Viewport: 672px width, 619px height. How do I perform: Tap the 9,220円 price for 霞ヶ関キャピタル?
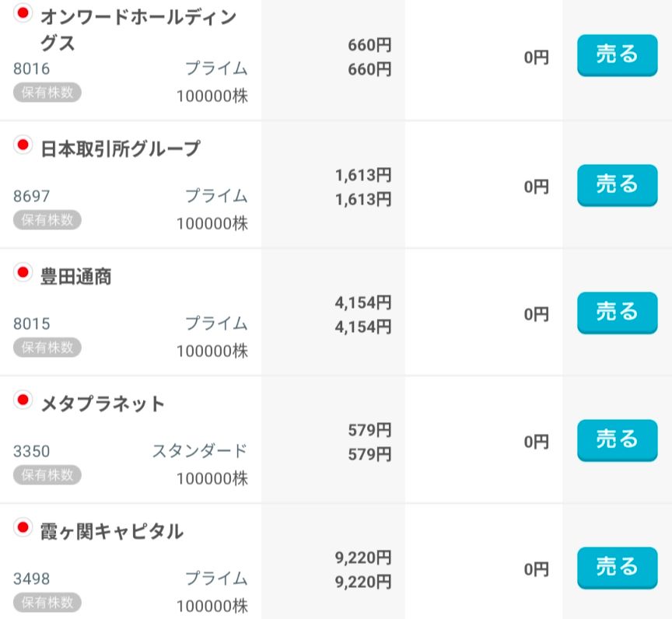(x=362, y=558)
